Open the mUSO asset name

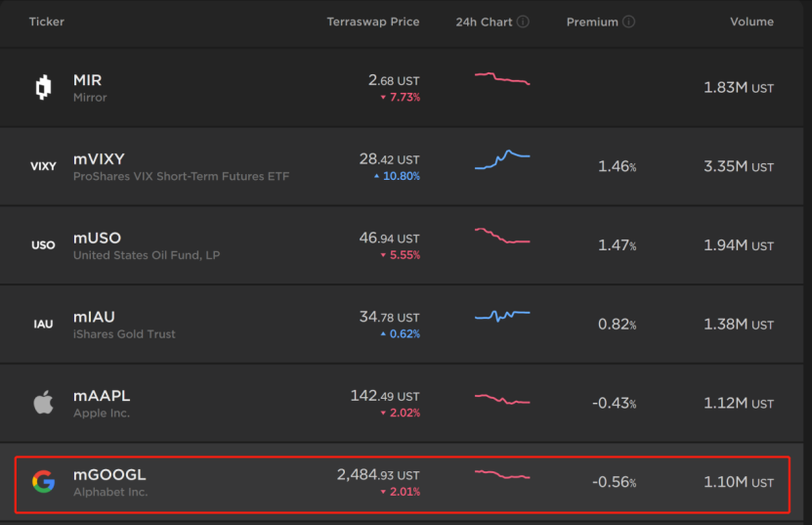pyautogui.click(x=97, y=239)
